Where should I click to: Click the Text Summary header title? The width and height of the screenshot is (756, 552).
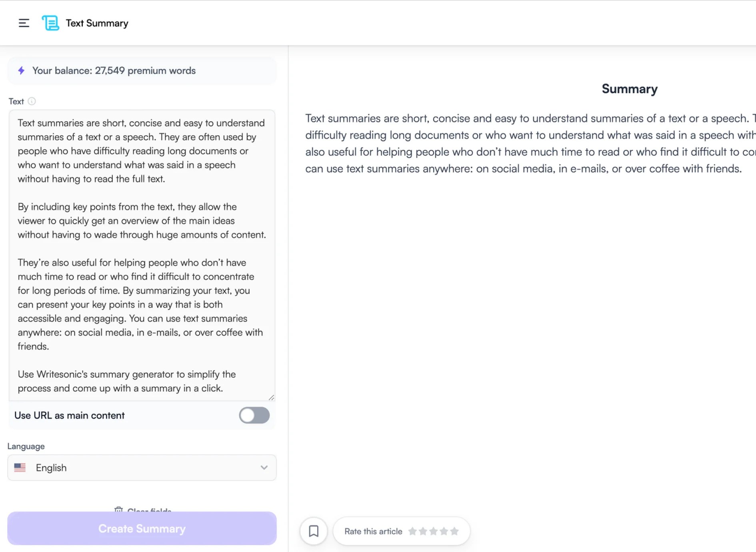(x=97, y=23)
